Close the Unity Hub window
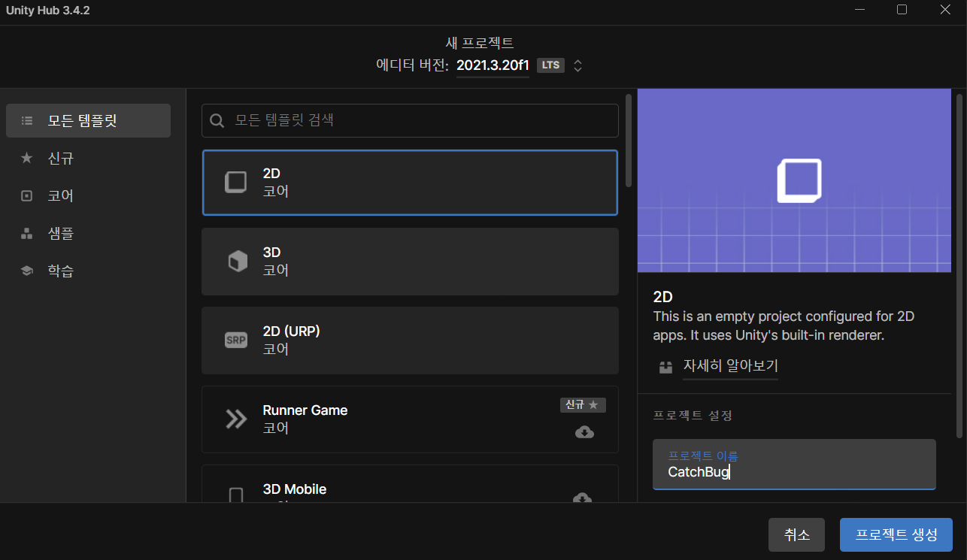This screenshot has width=967, height=560. 945,10
